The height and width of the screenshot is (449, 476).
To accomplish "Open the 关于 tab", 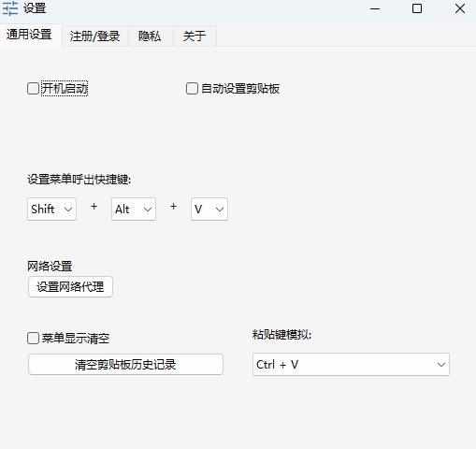I will point(195,36).
